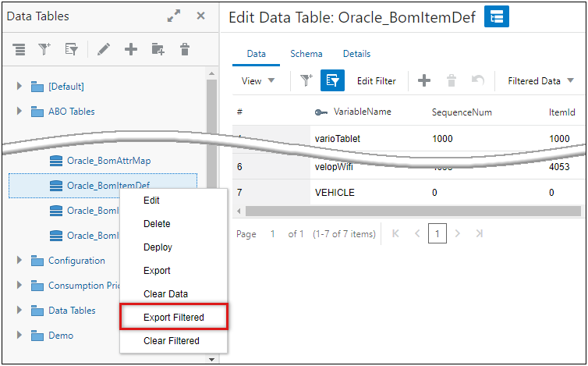Select the Oracle_BomAttrMap table
Screen dimensions: 588x366
coord(108,161)
